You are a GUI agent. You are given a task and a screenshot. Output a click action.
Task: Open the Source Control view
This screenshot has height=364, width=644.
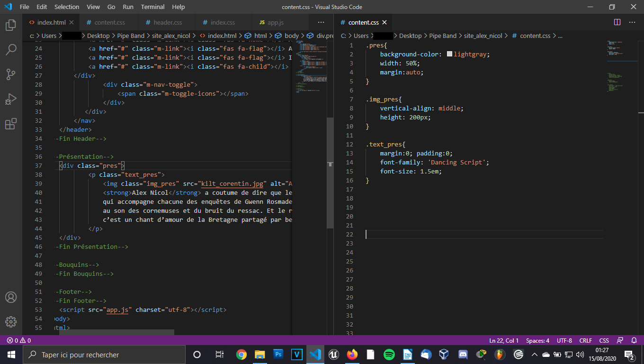tap(11, 74)
